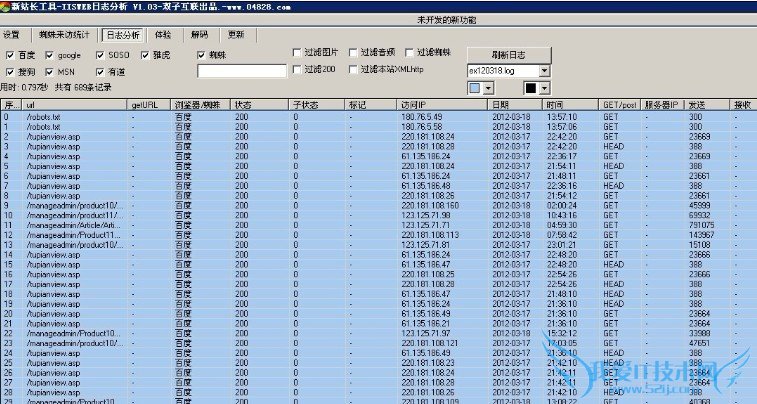The image size is (757, 404).
Task: Select the IP cell 220.181.108.121
Action: click(430, 343)
